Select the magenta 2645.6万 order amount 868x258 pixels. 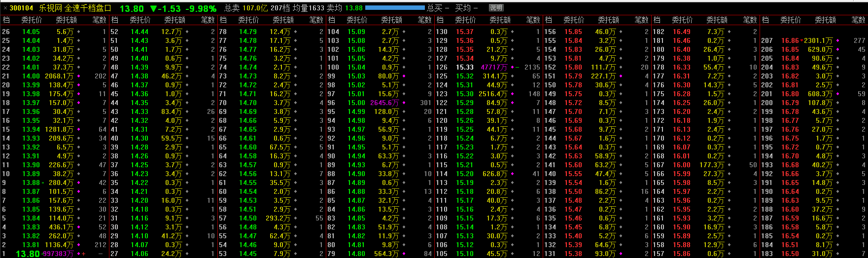click(x=384, y=103)
